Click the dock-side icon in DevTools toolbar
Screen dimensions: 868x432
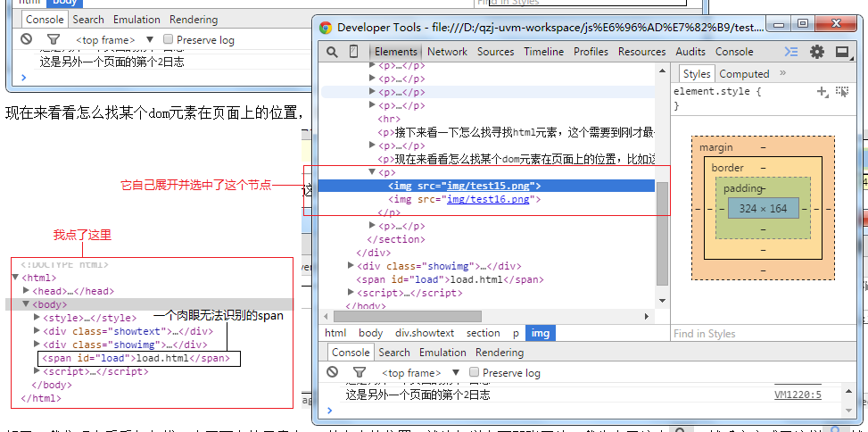point(842,52)
